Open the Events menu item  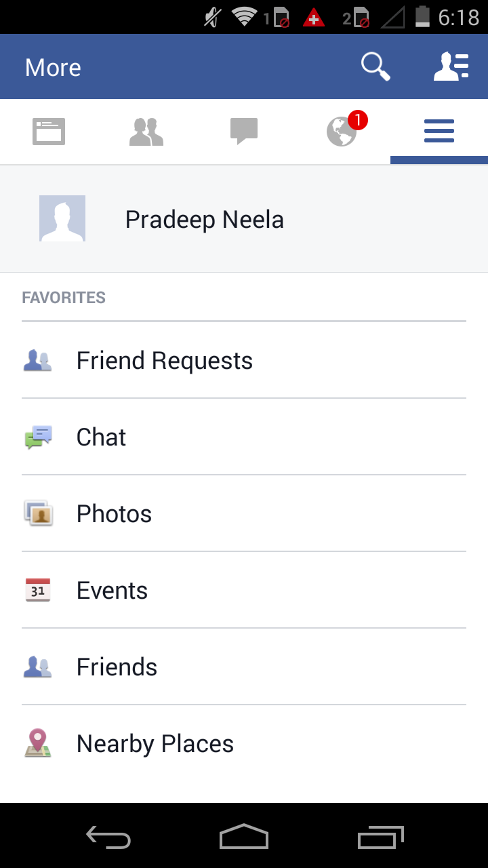(x=112, y=591)
